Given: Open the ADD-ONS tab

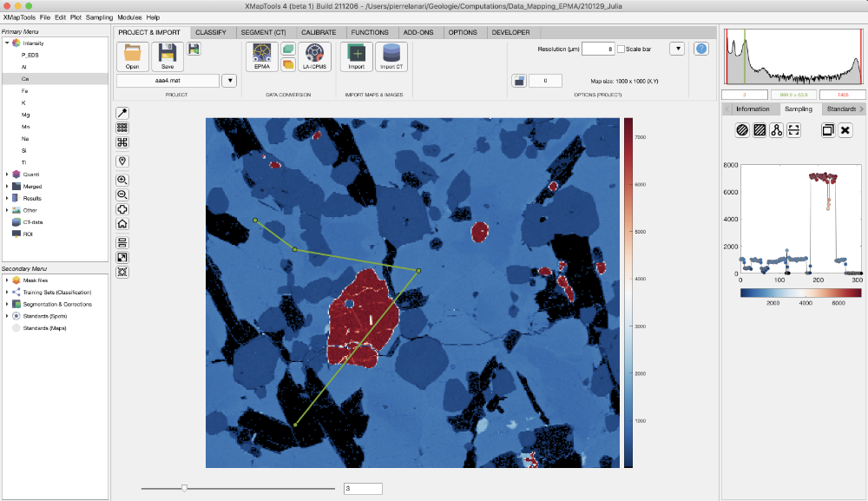Looking at the screenshot, I should click(418, 33).
